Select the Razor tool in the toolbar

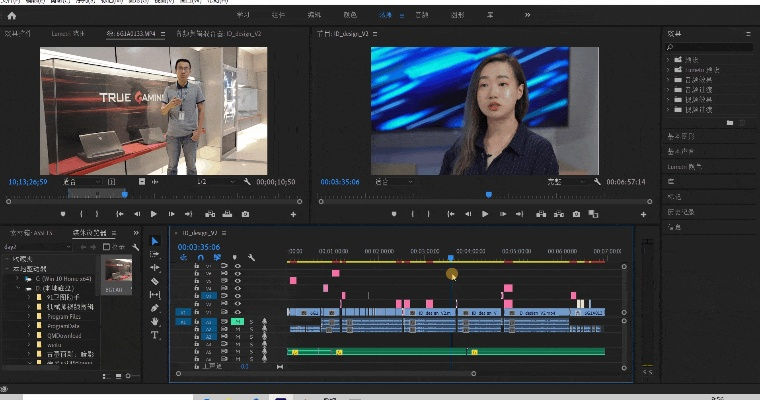155,281
